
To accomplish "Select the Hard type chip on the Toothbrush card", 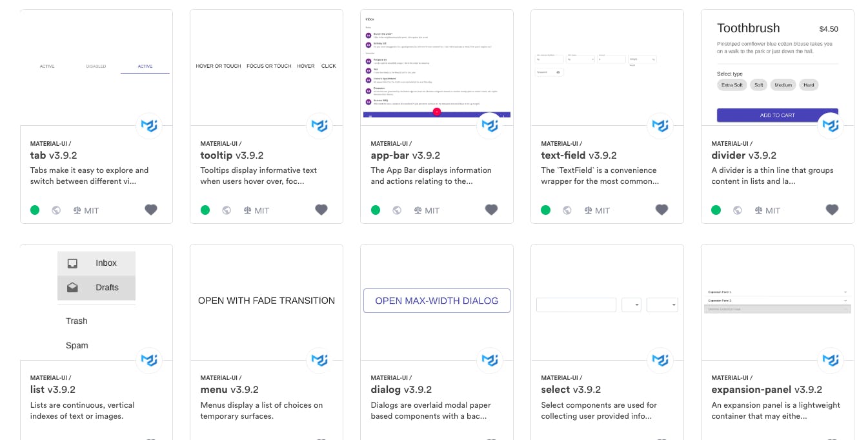I will (809, 85).
